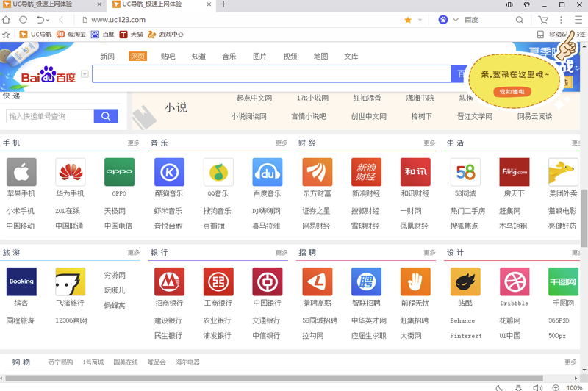Click the 58同城 icon
The image size is (588, 391).
tap(465, 172)
